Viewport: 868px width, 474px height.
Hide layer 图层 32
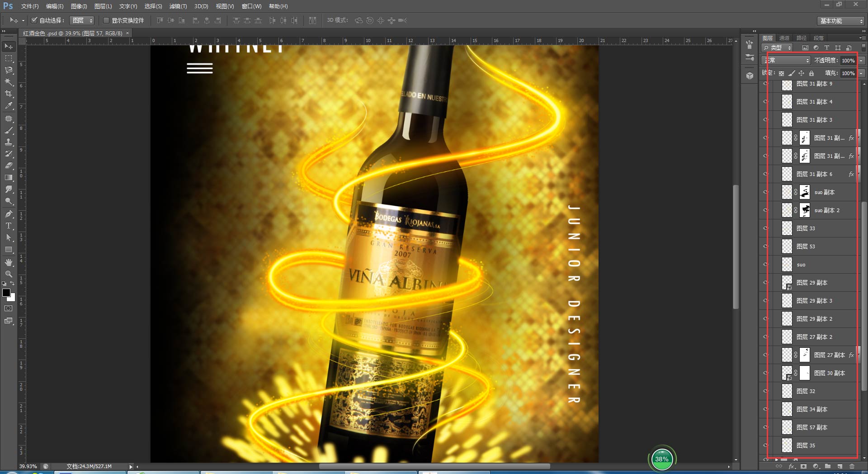[766, 391]
